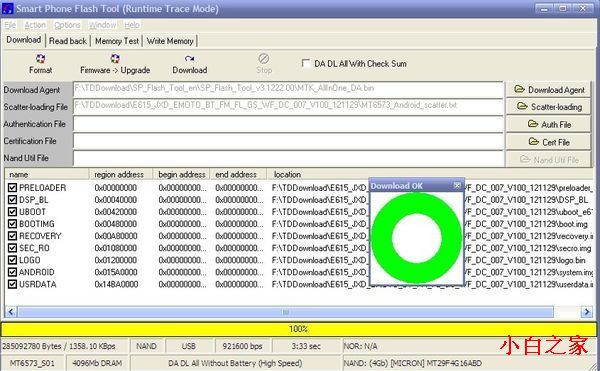
Task: Open the File menu
Action: pos(10,25)
